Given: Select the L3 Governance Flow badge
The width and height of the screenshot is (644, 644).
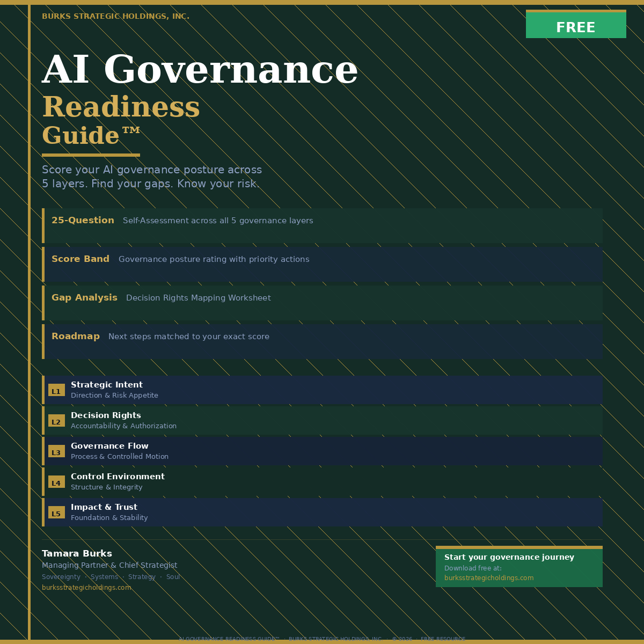Looking at the screenshot, I should [x=56, y=452].
